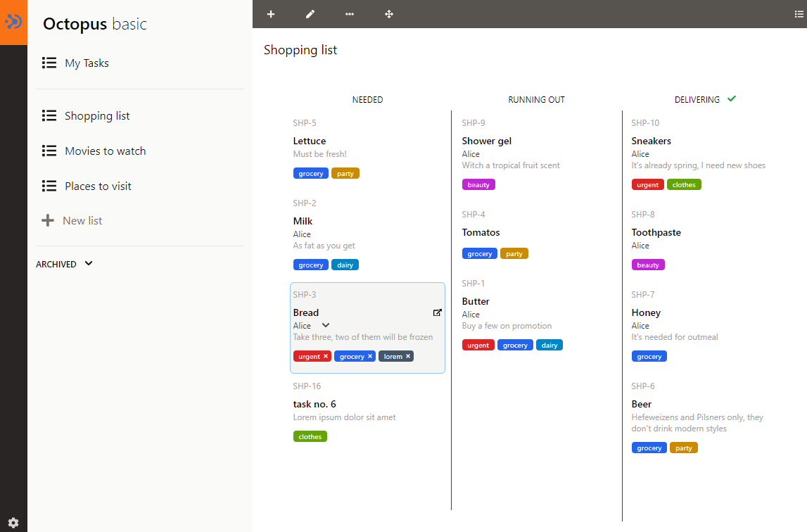The image size is (807, 532).
Task: Click the list icon beside My Tasks
Action: coord(49,63)
